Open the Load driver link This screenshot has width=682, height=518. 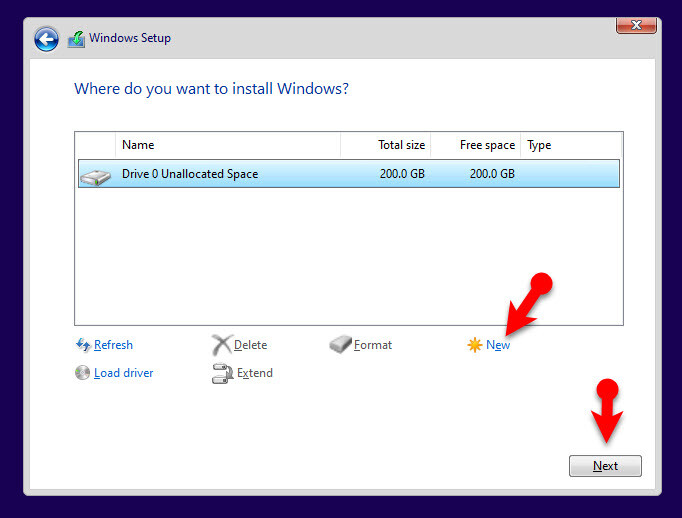tap(124, 373)
